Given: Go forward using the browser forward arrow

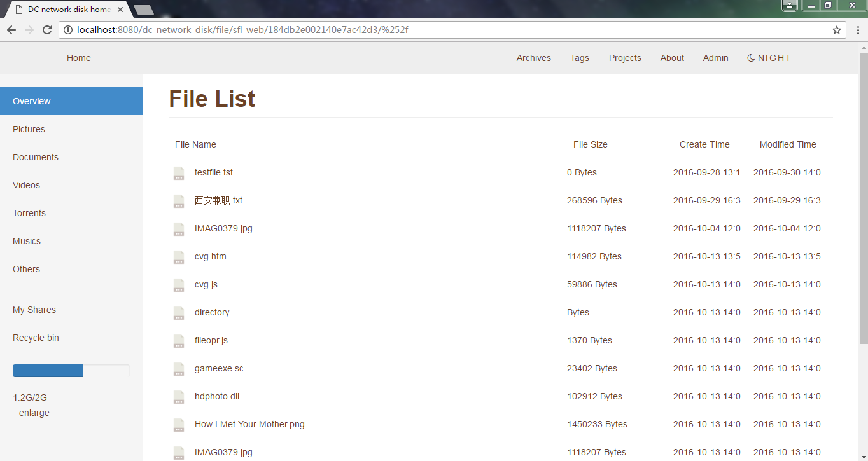Looking at the screenshot, I should click(x=29, y=30).
